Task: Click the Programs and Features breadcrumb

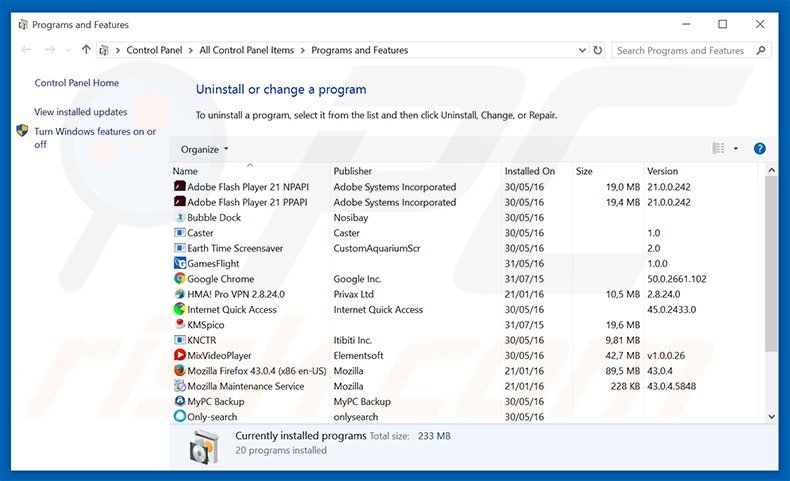Action: pos(359,50)
